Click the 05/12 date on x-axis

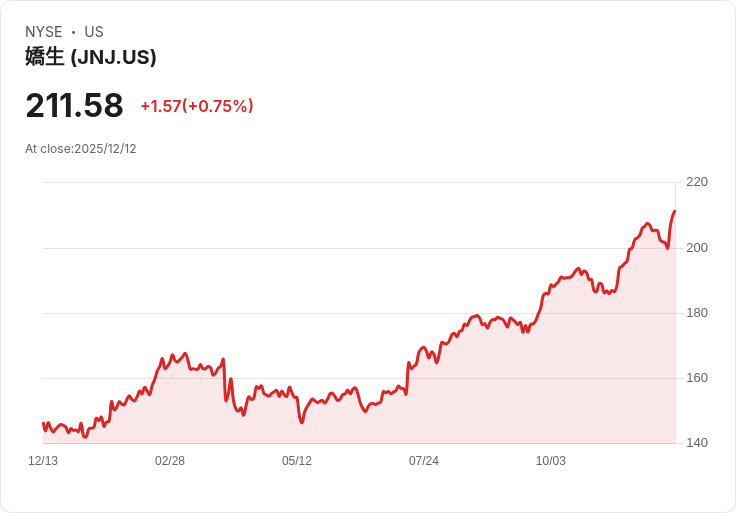(x=297, y=461)
